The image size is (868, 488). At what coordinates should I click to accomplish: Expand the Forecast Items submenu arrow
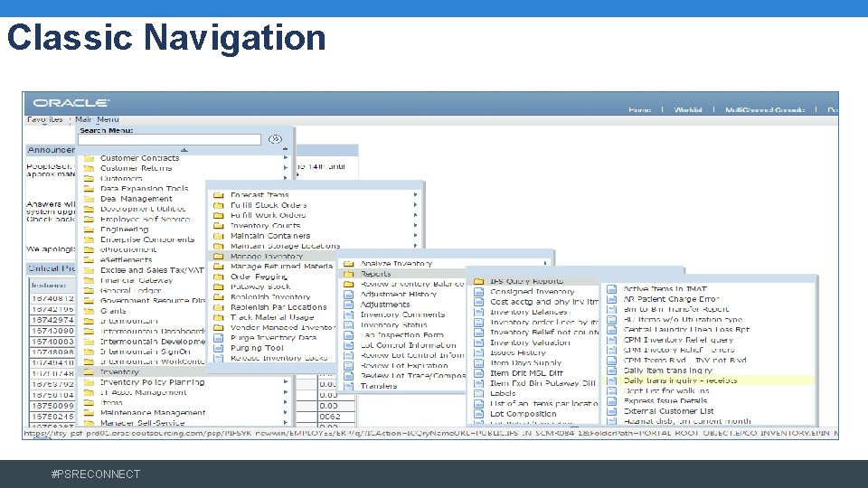(x=415, y=195)
